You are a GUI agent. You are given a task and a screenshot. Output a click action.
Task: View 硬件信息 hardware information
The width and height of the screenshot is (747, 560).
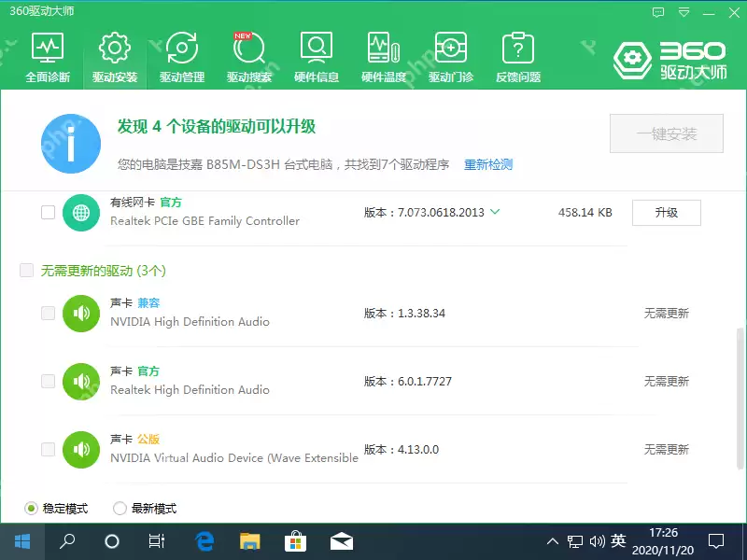[x=316, y=54]
